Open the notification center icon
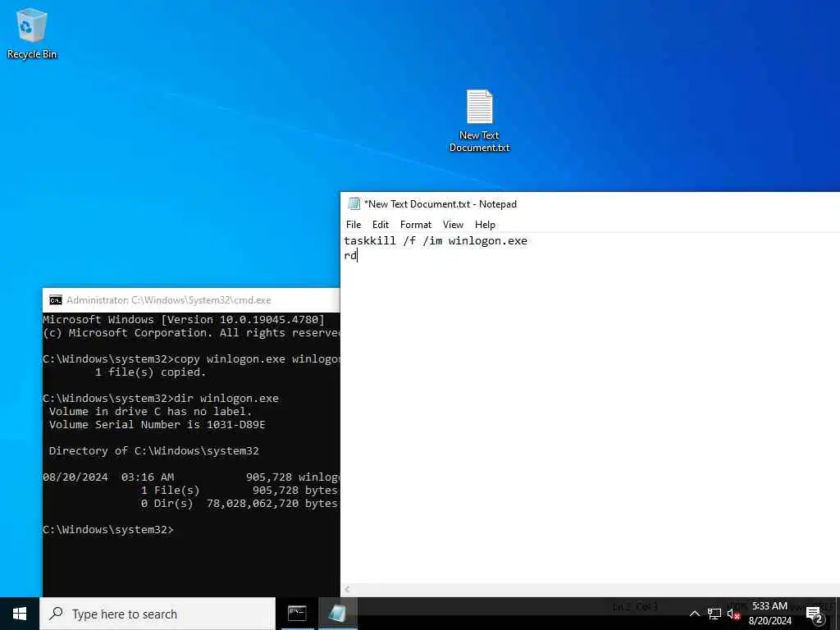This screenshot has width=840, height=630. 815,615
